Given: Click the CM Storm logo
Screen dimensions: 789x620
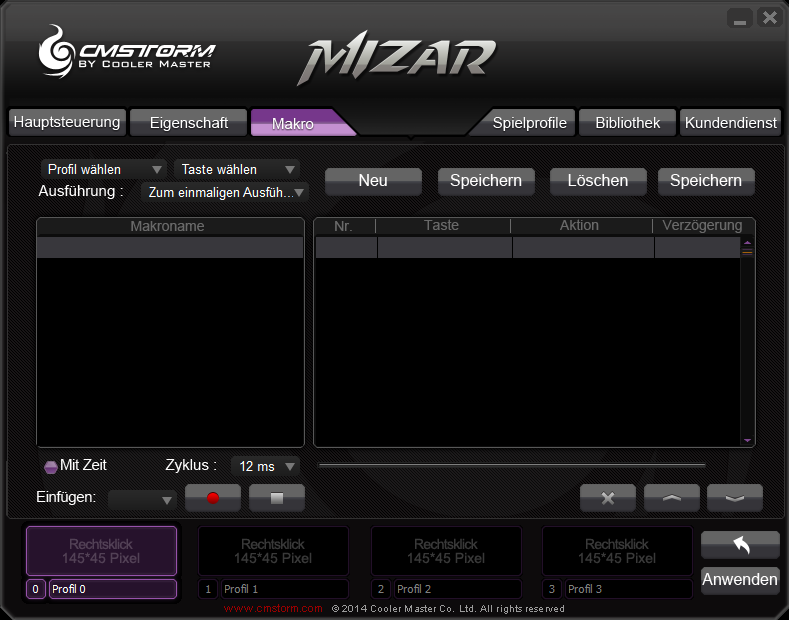Looking at the screenshot, I should pos(126,52).
